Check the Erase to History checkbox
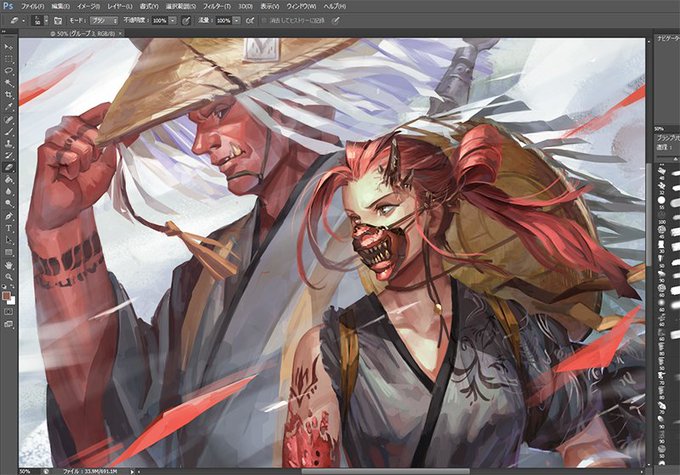This screenshot has height=475, width=680. coord(263,20)
